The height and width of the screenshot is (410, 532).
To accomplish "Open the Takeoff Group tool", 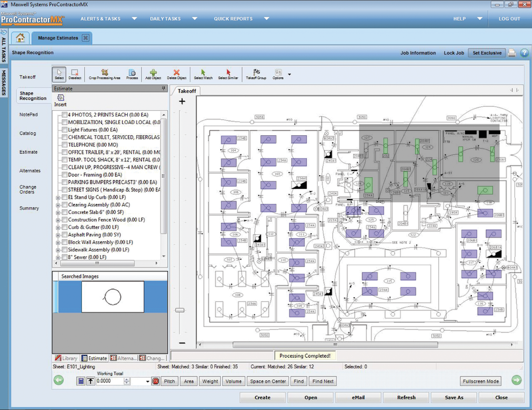I will [256, 74].
